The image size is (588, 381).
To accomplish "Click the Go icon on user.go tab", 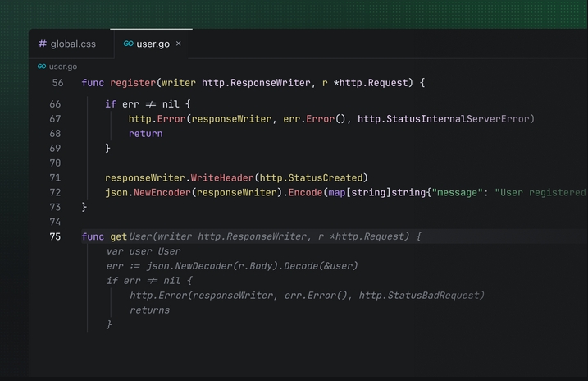I will (x=128, y=44).
